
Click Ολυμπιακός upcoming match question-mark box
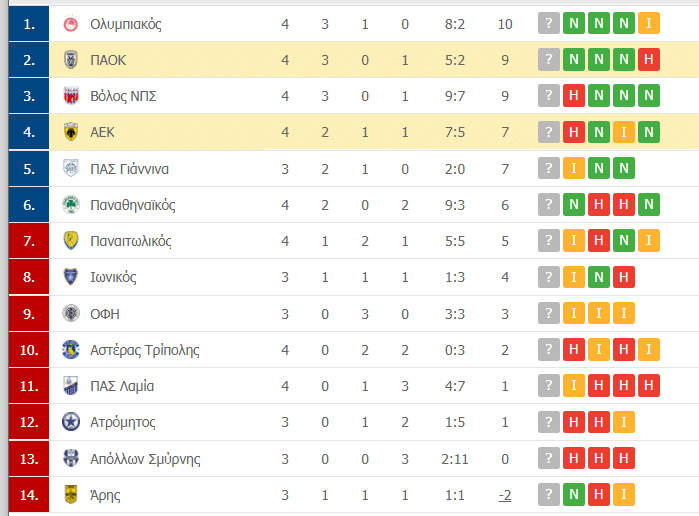point(548,24)
